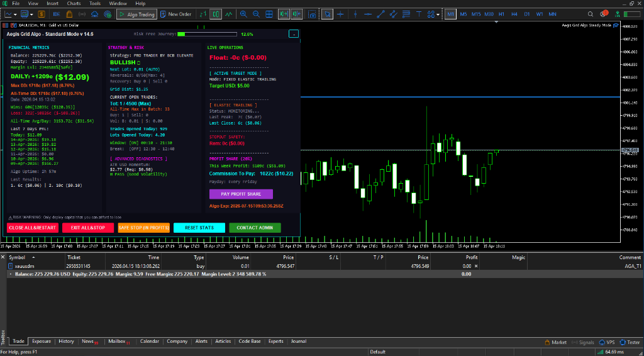
Task: Click the Algo Trading toolbar button
Action: point(137,14)
